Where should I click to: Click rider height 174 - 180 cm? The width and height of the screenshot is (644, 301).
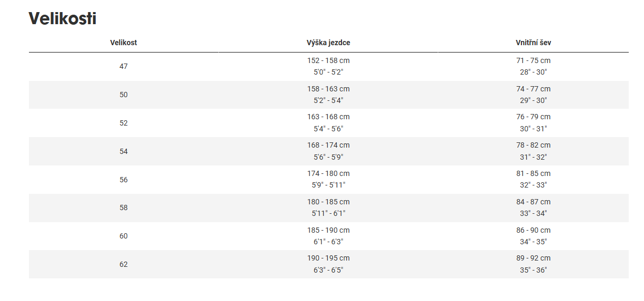(x=328, y=174)
